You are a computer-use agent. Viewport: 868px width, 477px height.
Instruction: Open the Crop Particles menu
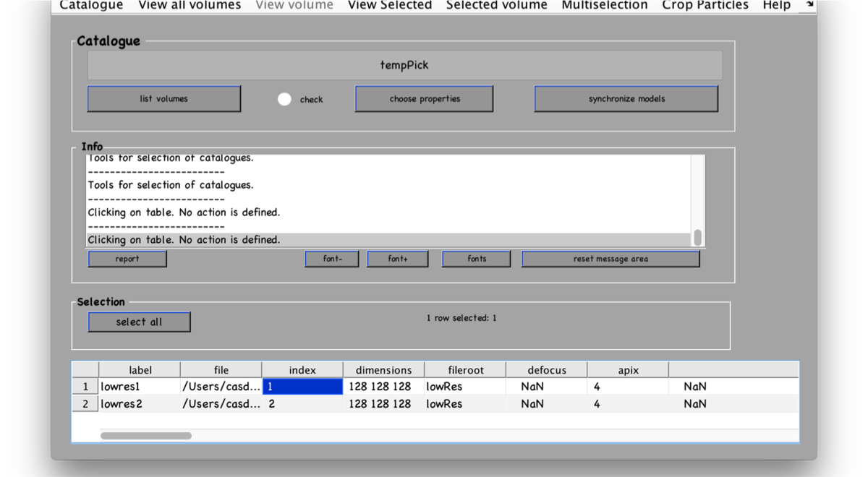pos(705,6)
